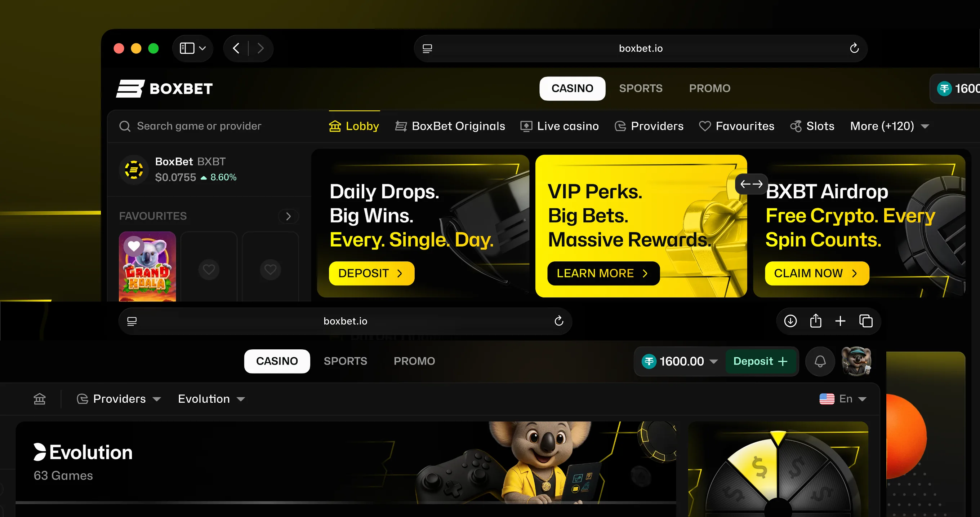This screenshot has width=980, height=517.
Task: Click the LEARN MORE button on VIP banner
Action: tap(603, 273)
